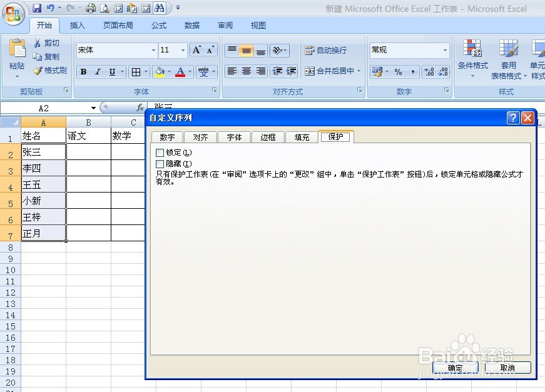Click the Name Box showing A2
Viewport: 545px width, 392px height.
point(44,107)
